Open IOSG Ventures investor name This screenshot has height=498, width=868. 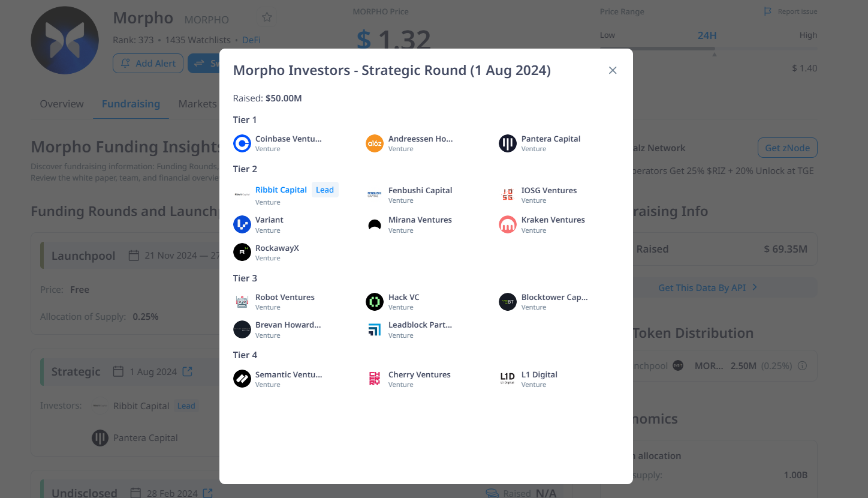549,190
